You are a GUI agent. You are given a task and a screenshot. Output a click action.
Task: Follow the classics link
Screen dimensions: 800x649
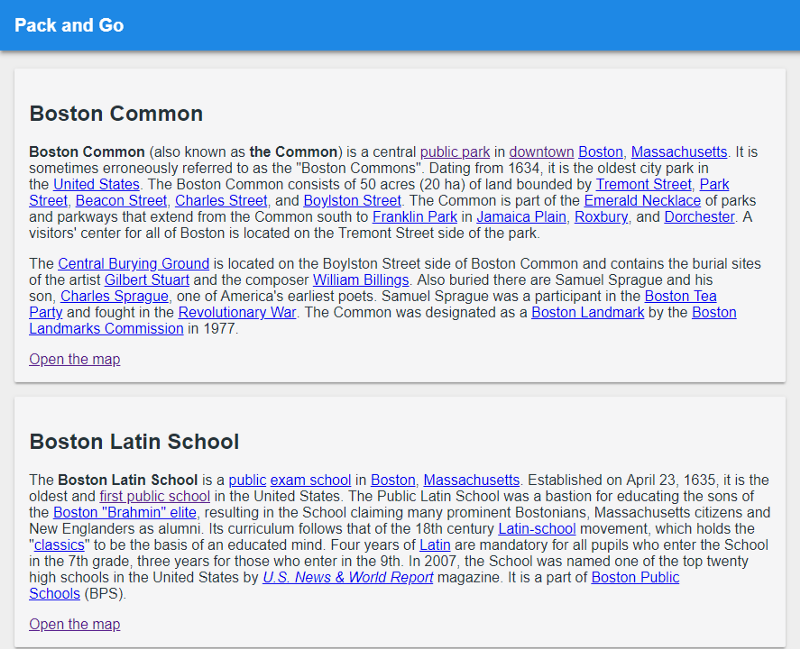(59, 545)
